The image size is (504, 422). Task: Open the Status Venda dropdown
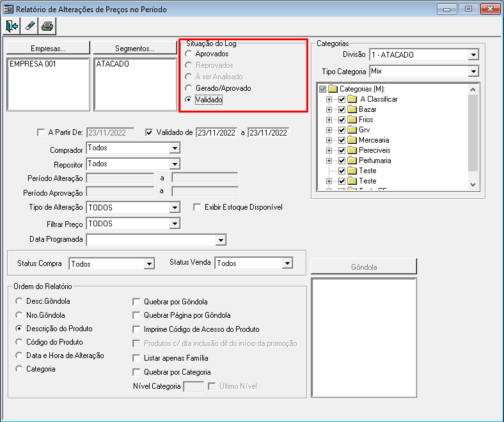[x=287, y=263]
